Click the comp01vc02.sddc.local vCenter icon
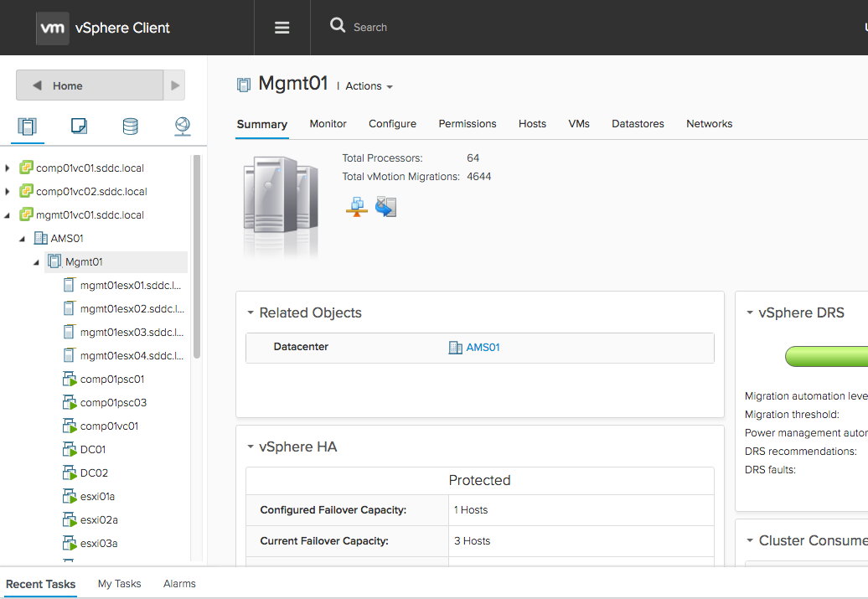The height and width of the screenshot is (599, 868). pyautogui.click(x=26, y=191)
